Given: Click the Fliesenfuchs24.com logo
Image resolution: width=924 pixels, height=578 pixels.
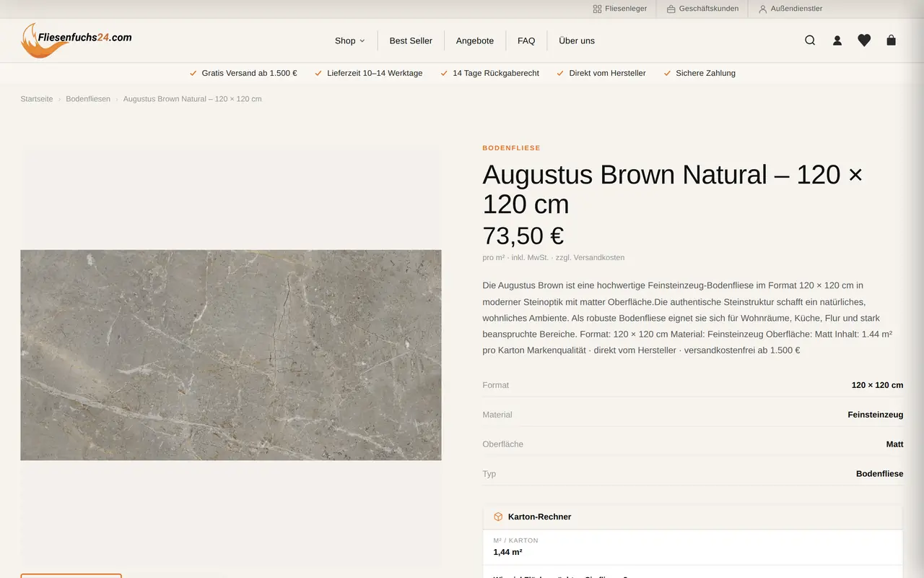Looking at the screenshot, I should pyautogui.click(x=77, y=40).
